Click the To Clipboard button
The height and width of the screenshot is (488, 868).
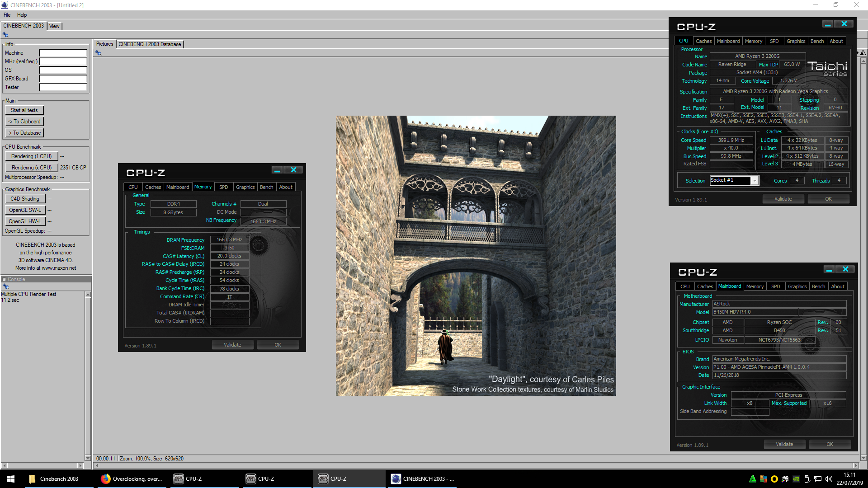point(24,122)
